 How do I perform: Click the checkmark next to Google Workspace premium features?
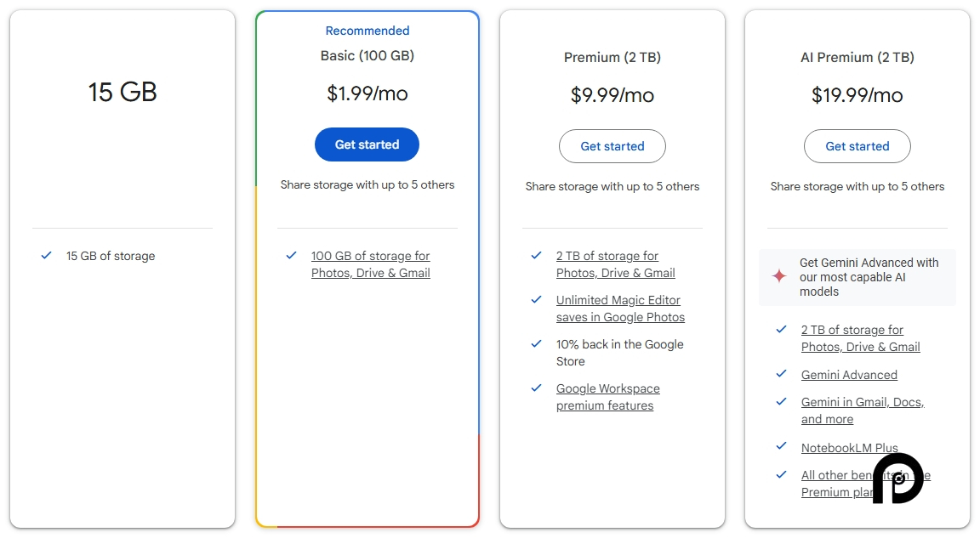click(536, 389)
